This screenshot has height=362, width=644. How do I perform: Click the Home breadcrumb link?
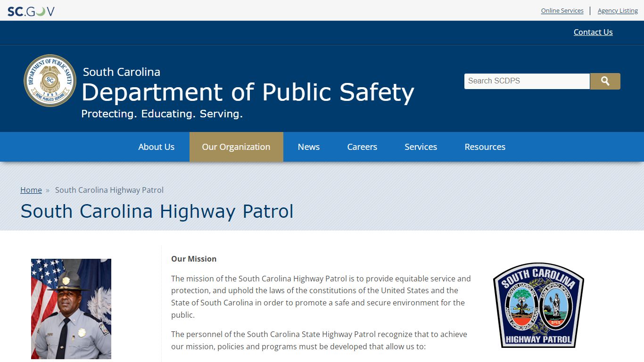pos(31,190)
